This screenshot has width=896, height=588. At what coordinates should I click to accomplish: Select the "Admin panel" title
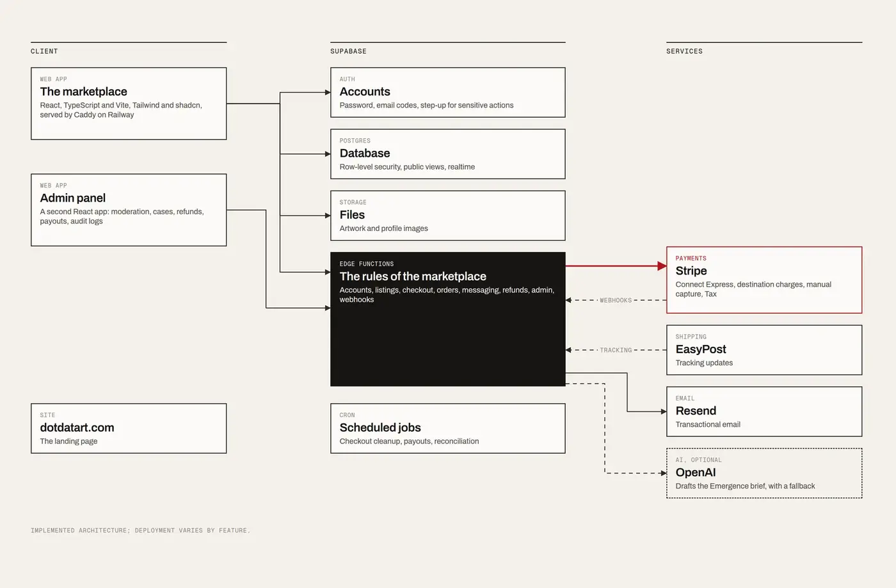[x=72, y=198]
